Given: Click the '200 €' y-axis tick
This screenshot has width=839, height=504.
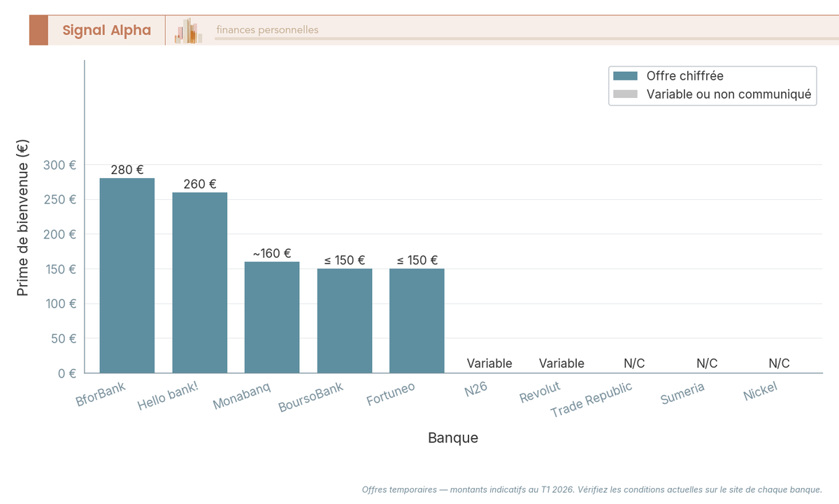Looking at the screenshot, I should [x=59, y=234].
